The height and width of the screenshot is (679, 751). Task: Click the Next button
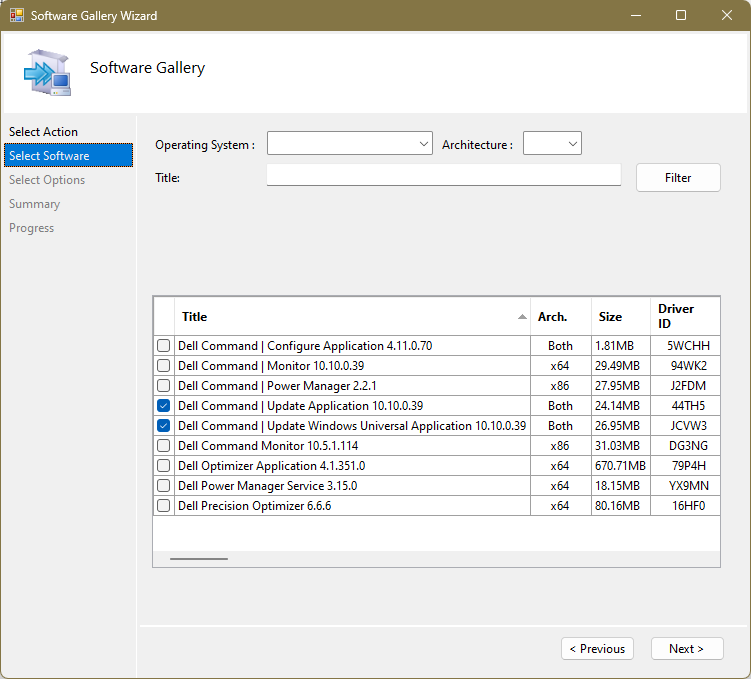tap(686, 649)
